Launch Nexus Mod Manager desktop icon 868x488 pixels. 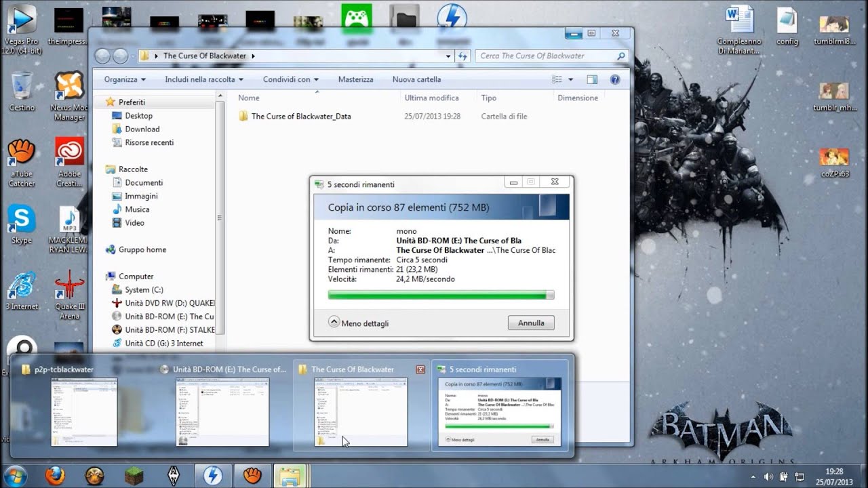pyautogui.click(x=69, y=96)
